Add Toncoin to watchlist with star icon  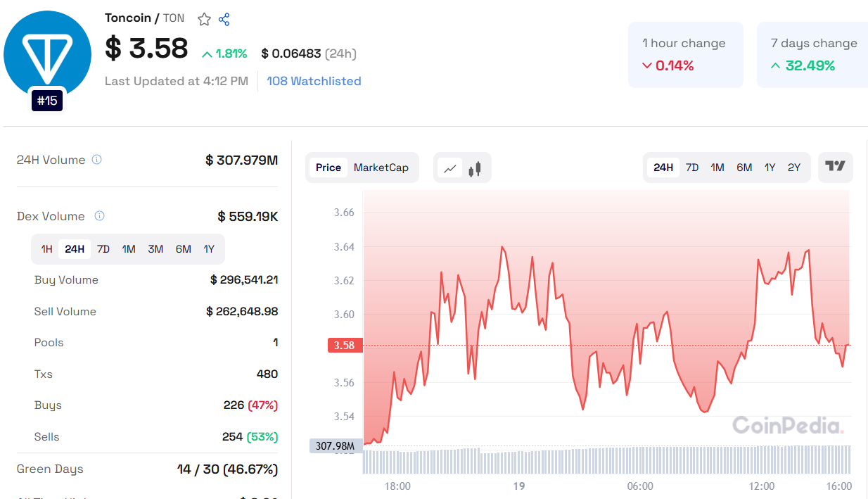pyautogui.click(x=204, y=19)
